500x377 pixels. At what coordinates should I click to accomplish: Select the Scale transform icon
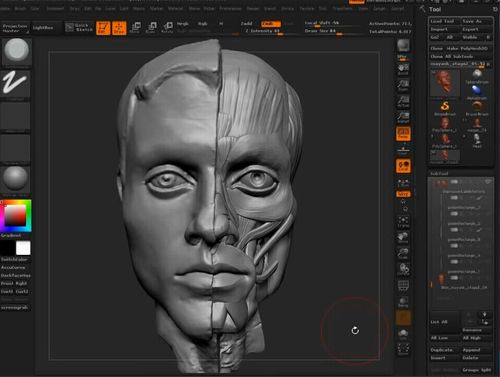(x=151, y=28)
